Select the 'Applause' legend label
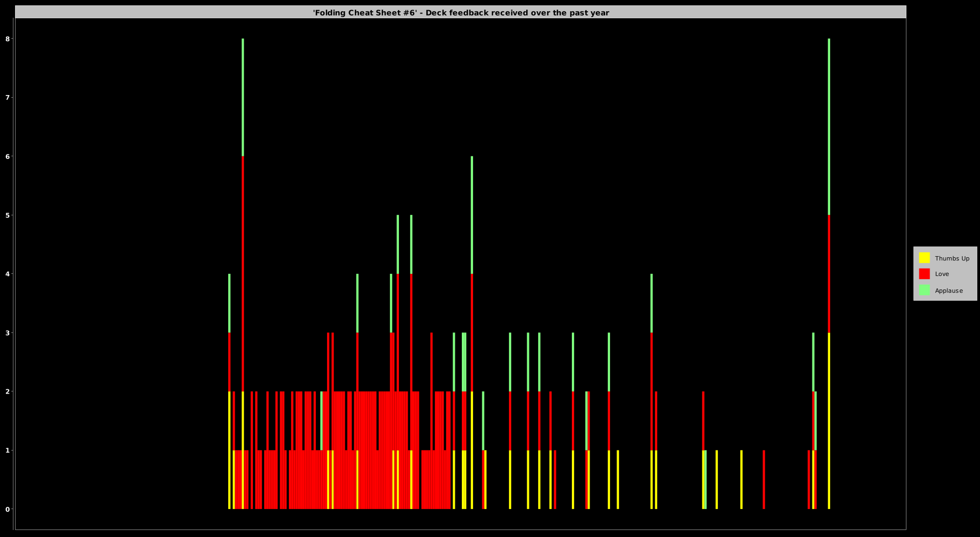The height and width of the screenshot is (537, 980). (x=949, y=291)
